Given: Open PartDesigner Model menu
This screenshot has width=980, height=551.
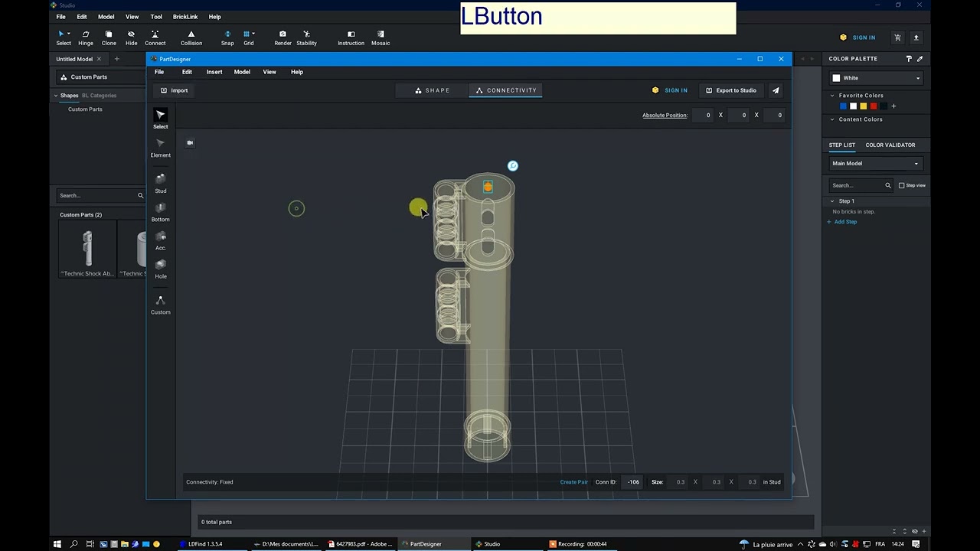Looking at the screenshot, I should point(242,72).
